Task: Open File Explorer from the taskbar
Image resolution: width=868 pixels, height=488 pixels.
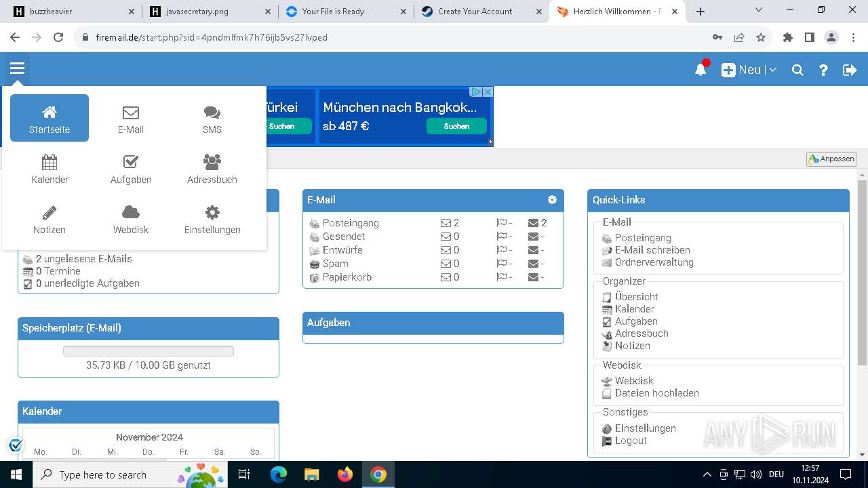Action: (x=311, y=474)
